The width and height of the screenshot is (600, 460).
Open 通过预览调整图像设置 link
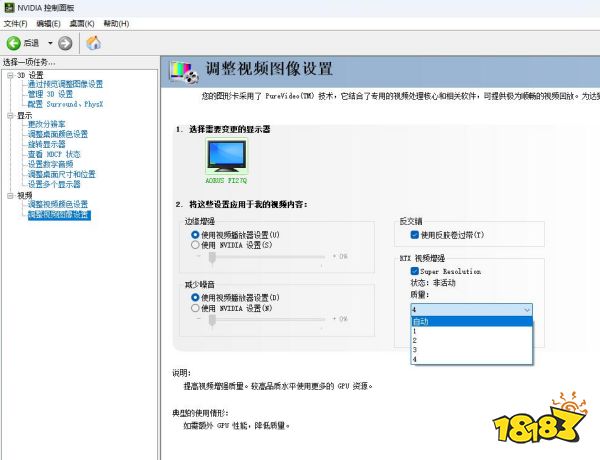click(x=65, y=84)
